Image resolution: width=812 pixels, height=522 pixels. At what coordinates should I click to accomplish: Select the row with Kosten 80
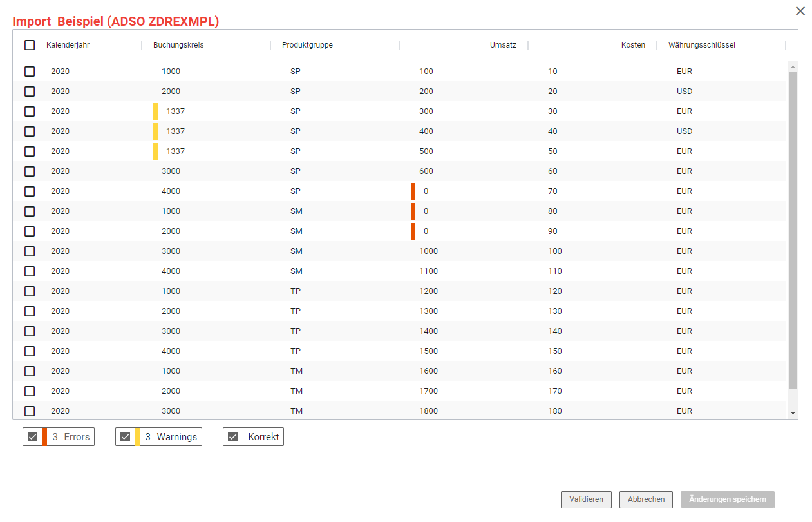30,211
